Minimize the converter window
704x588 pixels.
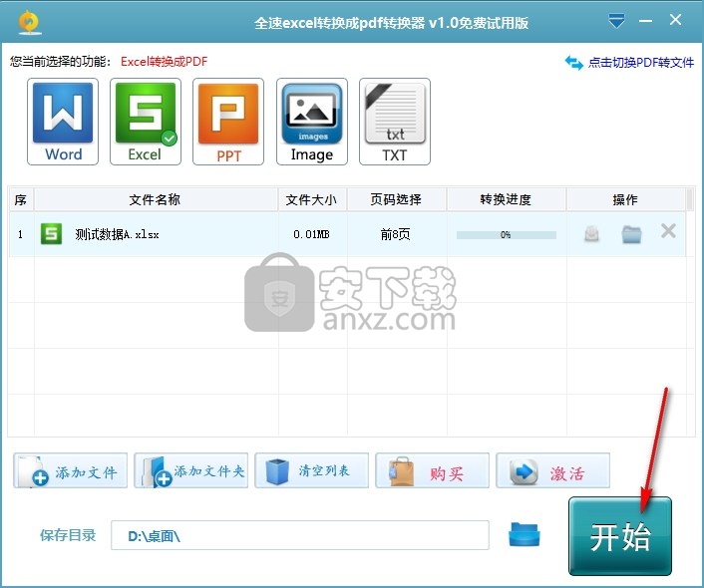645,21
